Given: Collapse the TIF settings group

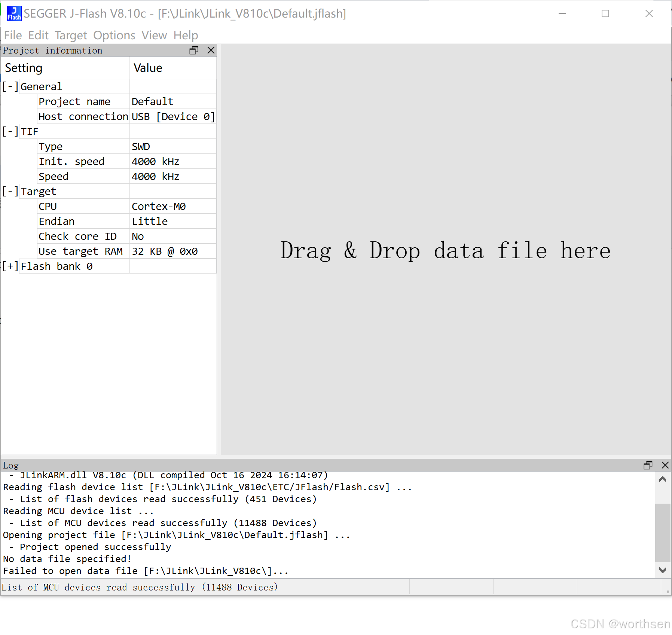Looking at the screenshot, I should 10,131.
